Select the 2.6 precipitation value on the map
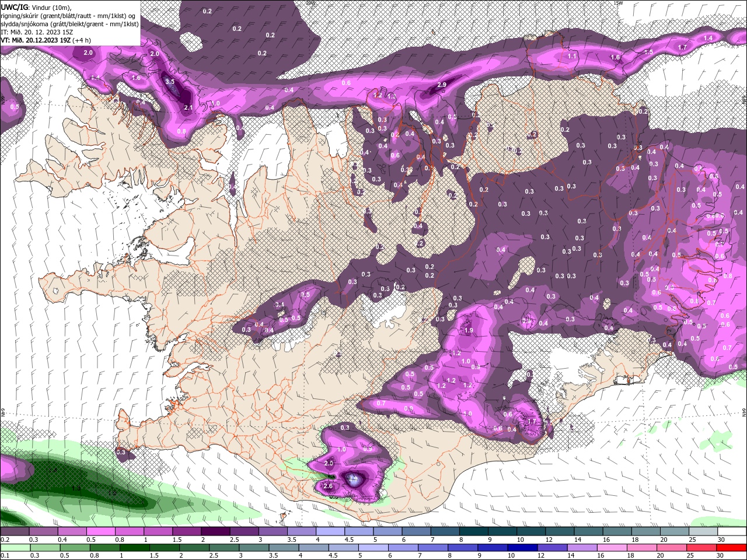This screenshot has height=560, width=747. 328,486
